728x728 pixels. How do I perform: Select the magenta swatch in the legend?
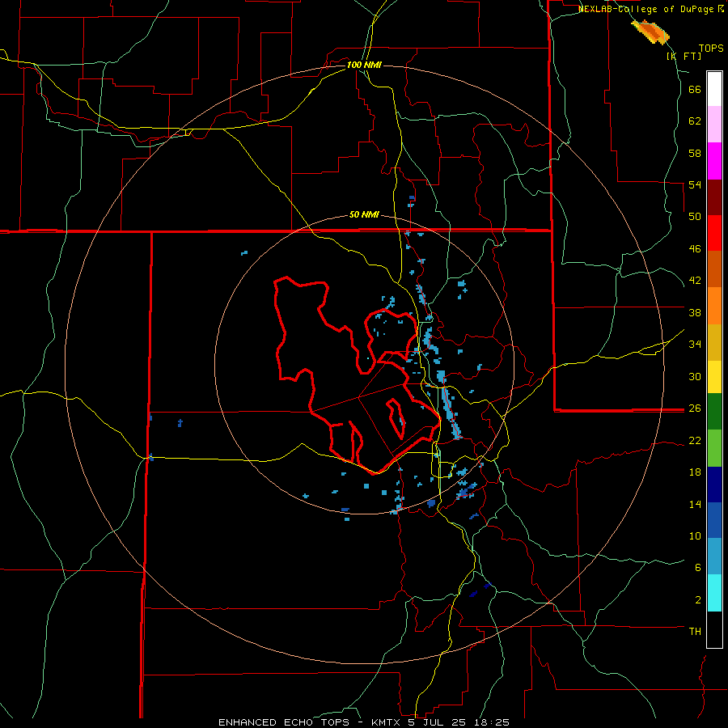(714, 161)
